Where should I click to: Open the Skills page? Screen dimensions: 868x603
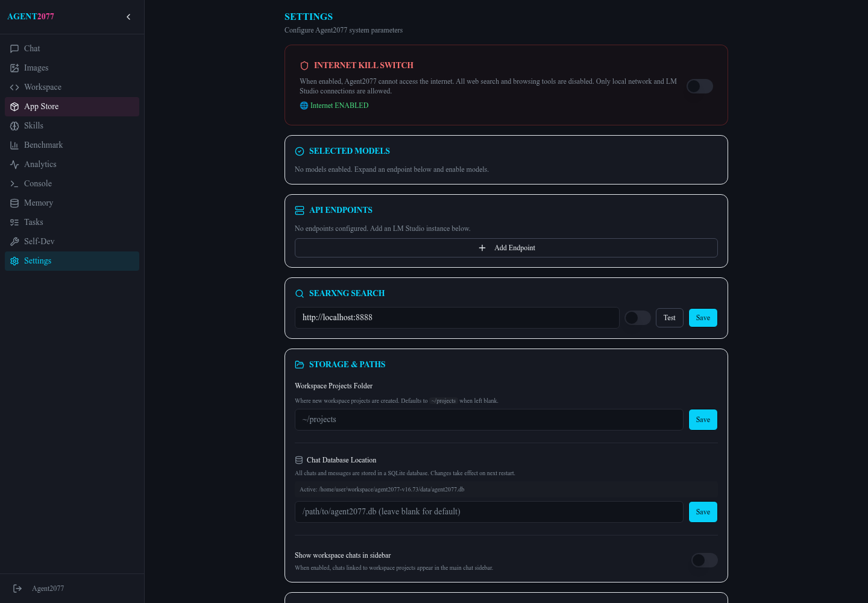click(x=72, y=126)
